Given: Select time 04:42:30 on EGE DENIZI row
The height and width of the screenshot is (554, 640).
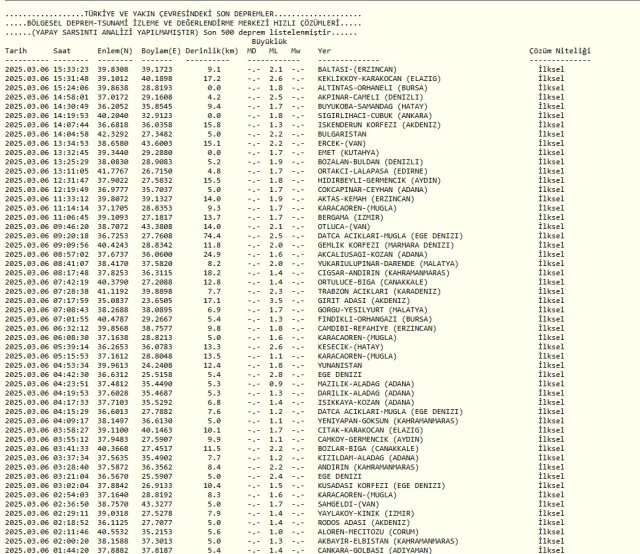Looking at the screenshot, I should click(71, 375).
